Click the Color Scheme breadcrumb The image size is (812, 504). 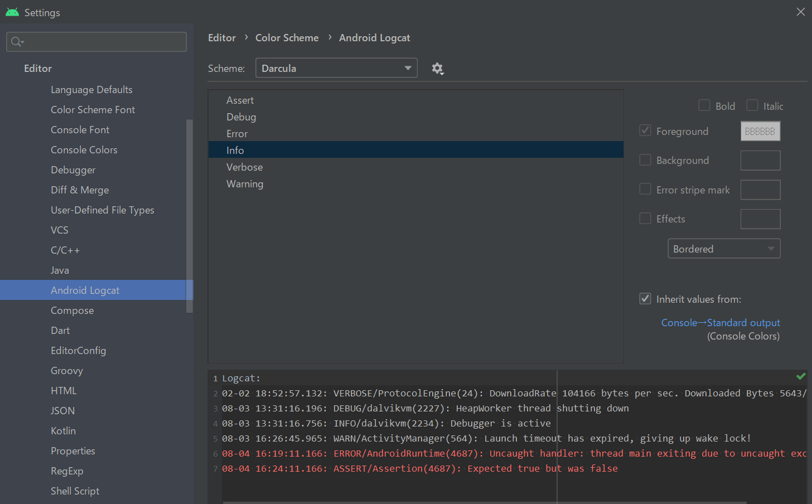287,38
